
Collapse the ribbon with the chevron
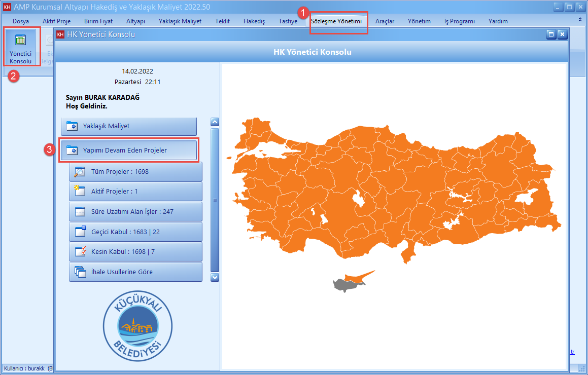click(x=580, y=19)
